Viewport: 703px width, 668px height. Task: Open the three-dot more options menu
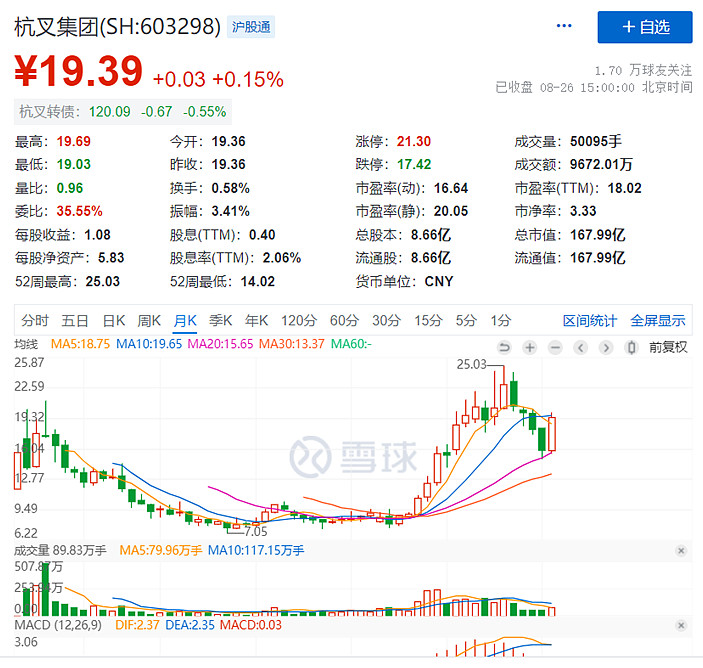click(x=564, y=26)
